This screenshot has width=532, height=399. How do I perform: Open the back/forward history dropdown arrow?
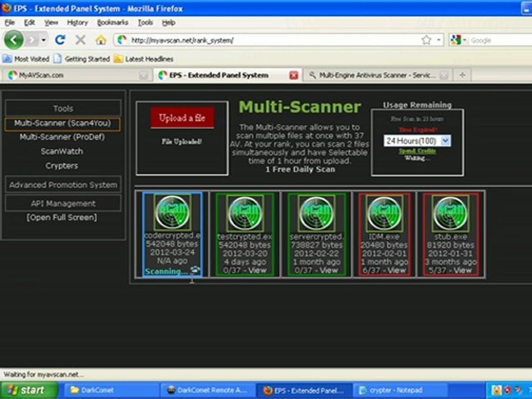(43, 40)
